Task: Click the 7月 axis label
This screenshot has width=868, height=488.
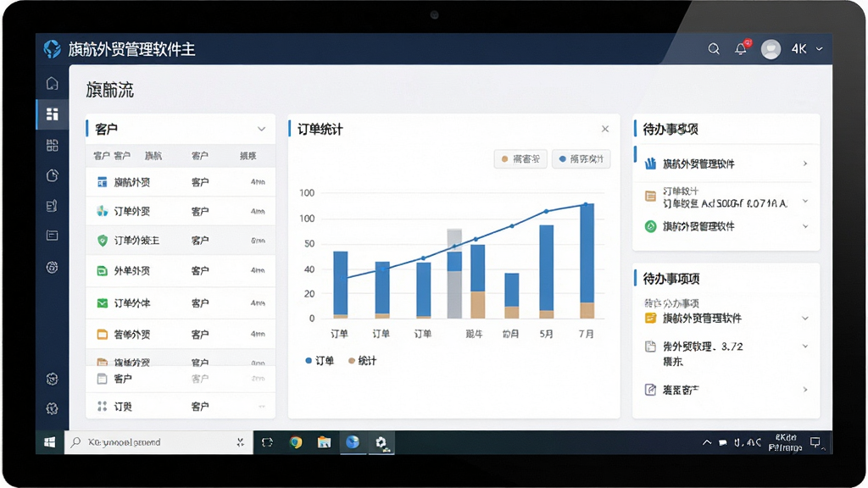Action: point(587,334)
